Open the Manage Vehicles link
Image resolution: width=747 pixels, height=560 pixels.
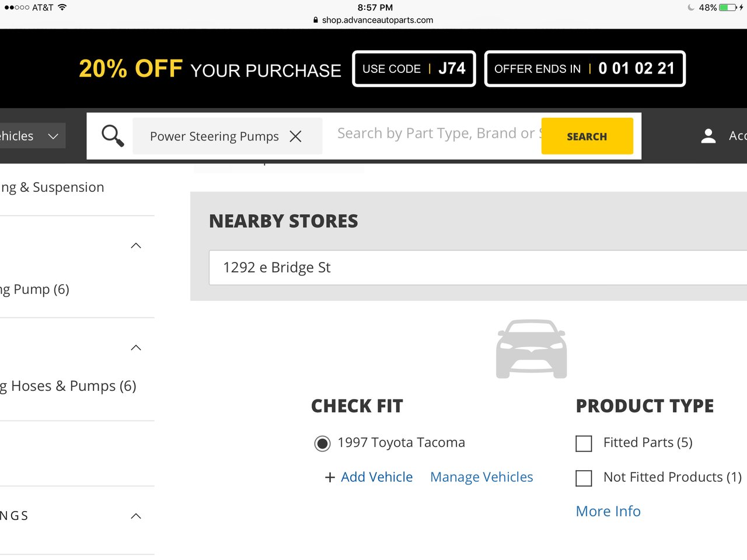(481, 477)
